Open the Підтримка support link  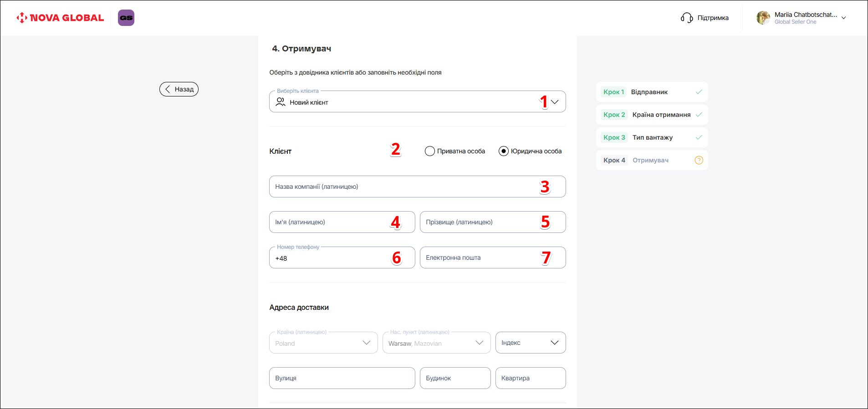point(713,18)
